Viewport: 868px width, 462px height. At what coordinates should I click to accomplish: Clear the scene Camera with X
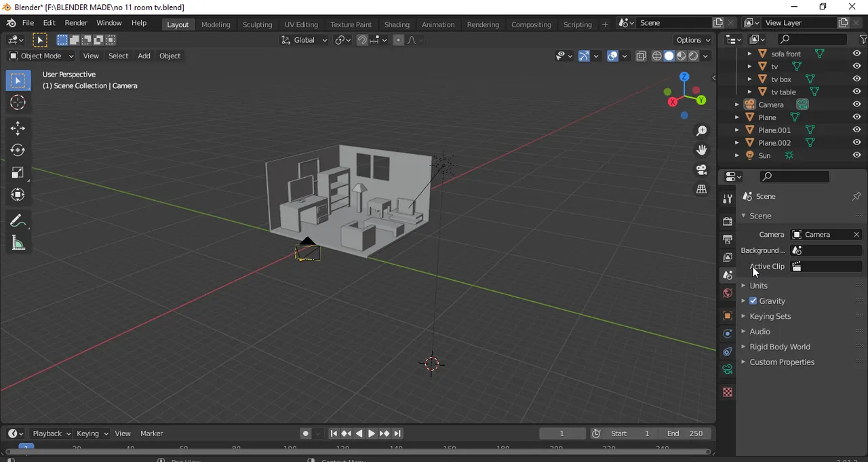coord(856,235)
